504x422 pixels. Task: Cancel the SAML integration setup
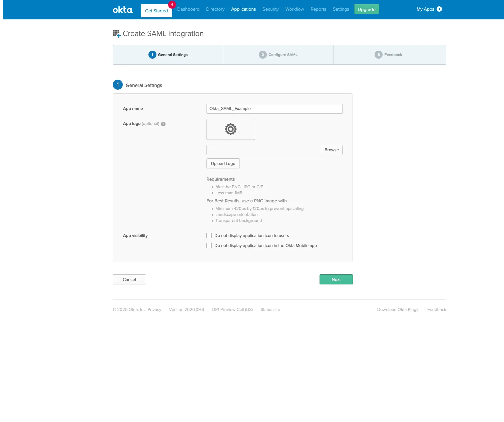pyautogui.click(x=129, y=279)
